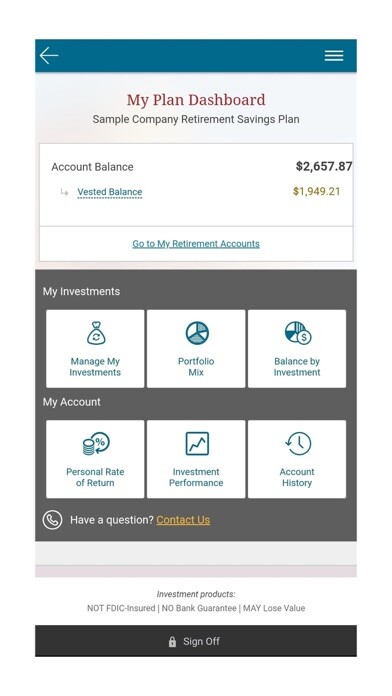Click the Account History clock icon

(x=298, y=443)
